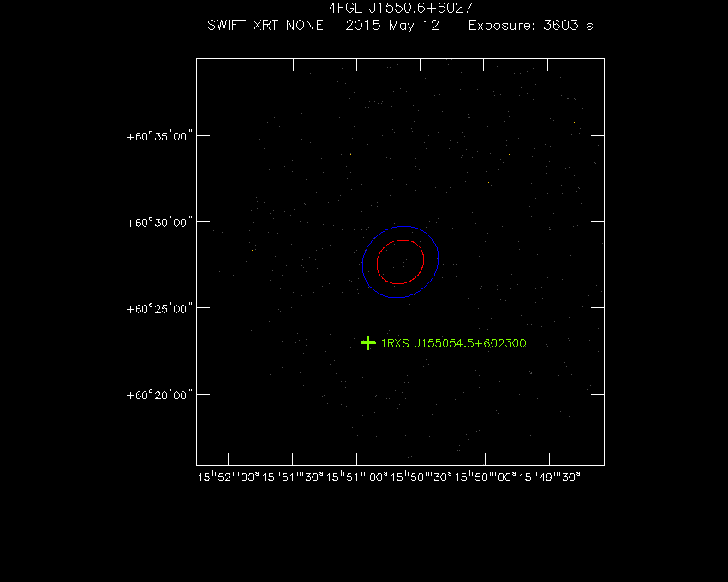
Task: Click the +60°25'00" declination label
Action: point(159,309)
